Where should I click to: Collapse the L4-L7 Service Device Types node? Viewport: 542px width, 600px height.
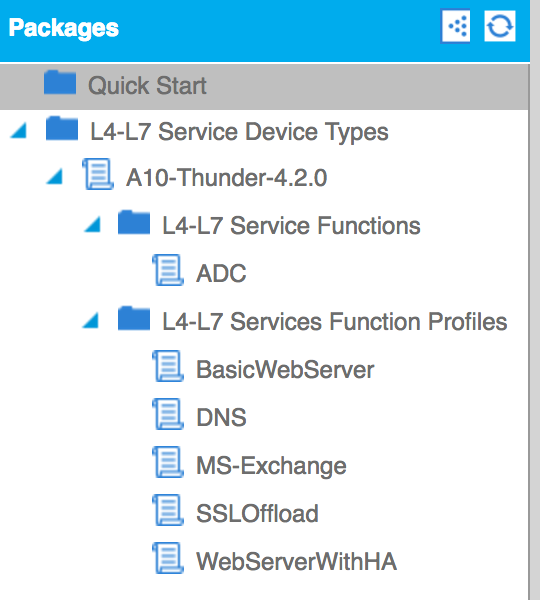(19, 130)
